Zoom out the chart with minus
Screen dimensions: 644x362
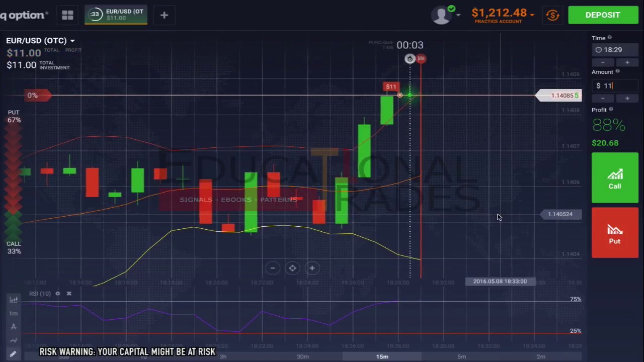tap(273, 268)
